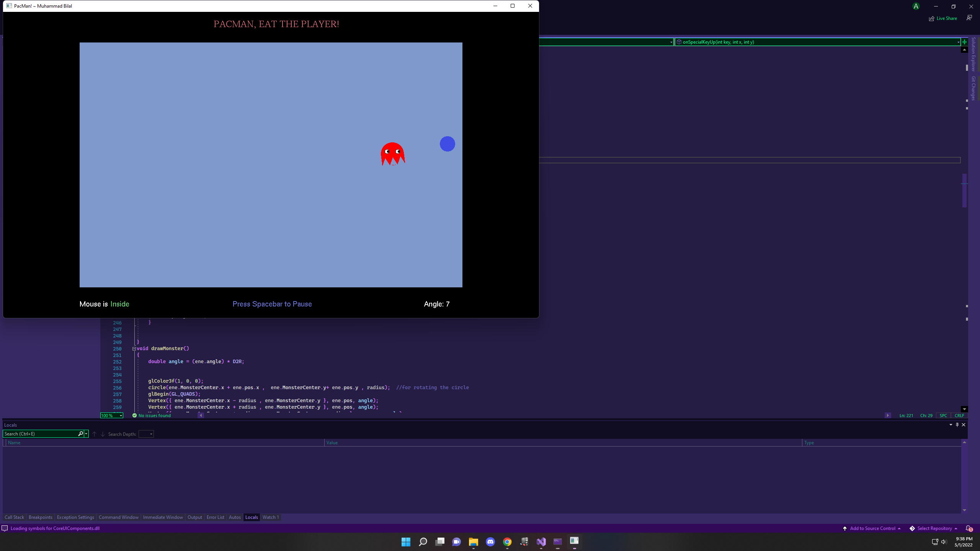Click the find next down arrow in Locals

[103, 434]
